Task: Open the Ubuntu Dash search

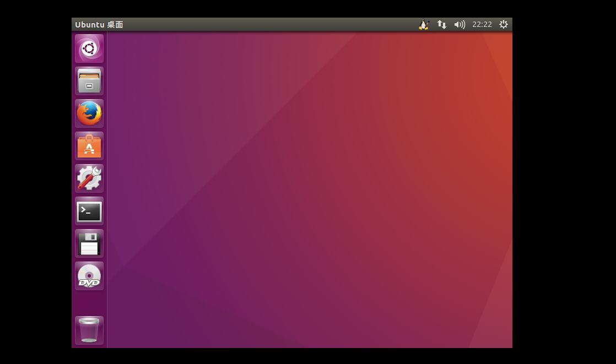Action: (x=89, y=48)
